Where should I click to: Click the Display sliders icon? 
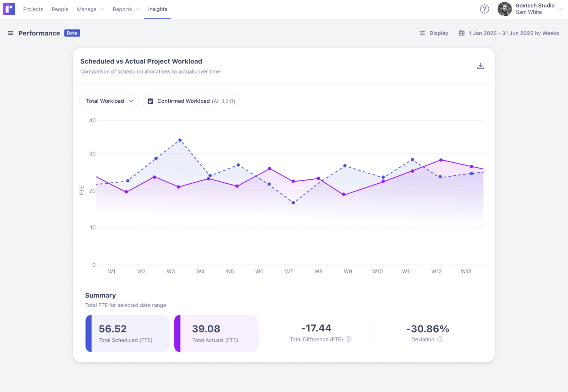[x=422, y=33]
